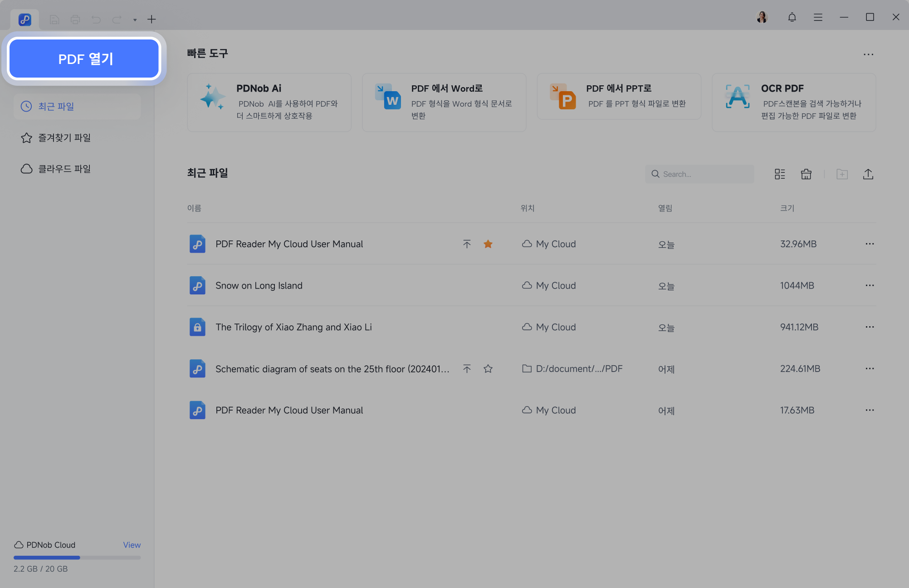Screen dimensions: 909x588
Task: Click the Search input field
Action: (699, 174)
